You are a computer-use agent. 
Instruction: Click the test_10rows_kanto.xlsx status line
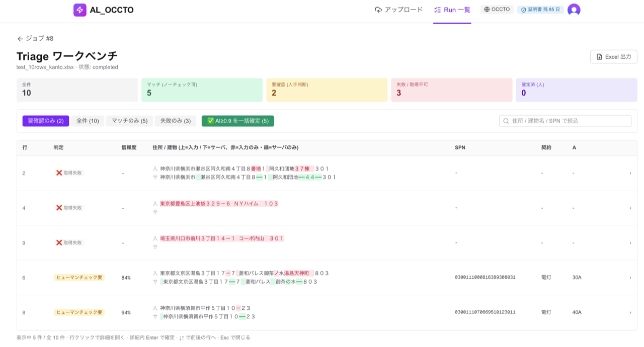pos(67,67)
